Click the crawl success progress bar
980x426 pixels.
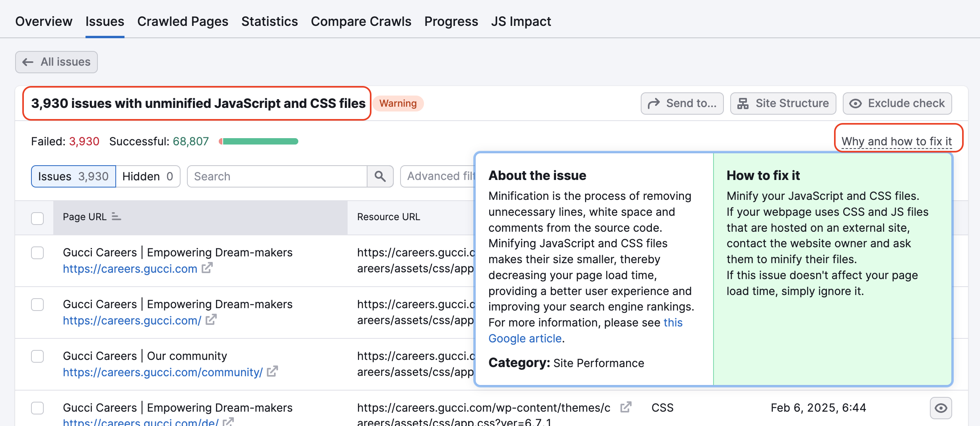pos(259,141)
